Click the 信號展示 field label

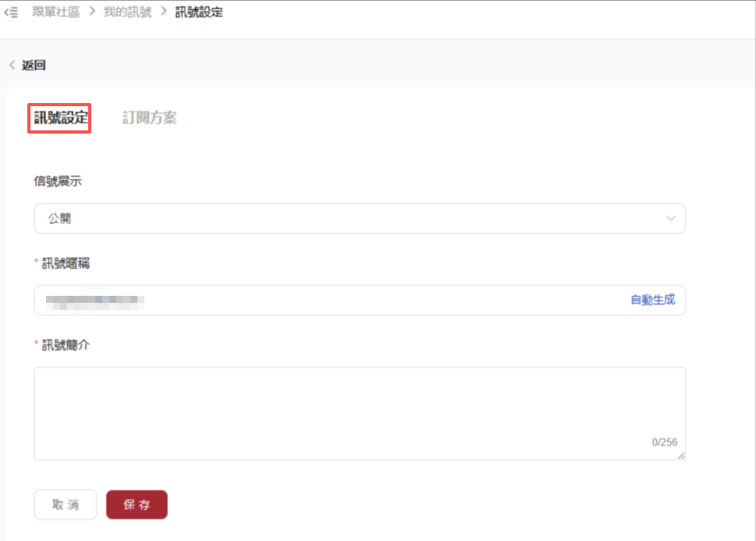point(58,181)
